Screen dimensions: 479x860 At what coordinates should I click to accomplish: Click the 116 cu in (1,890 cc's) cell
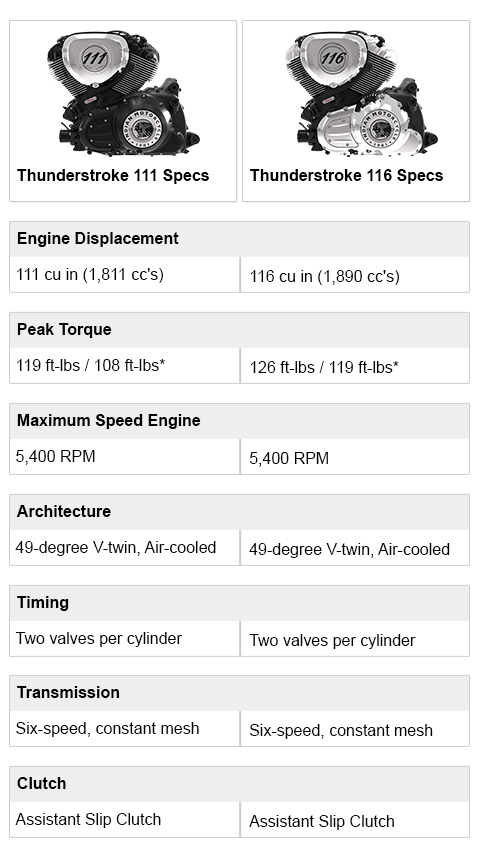(355, 274)
